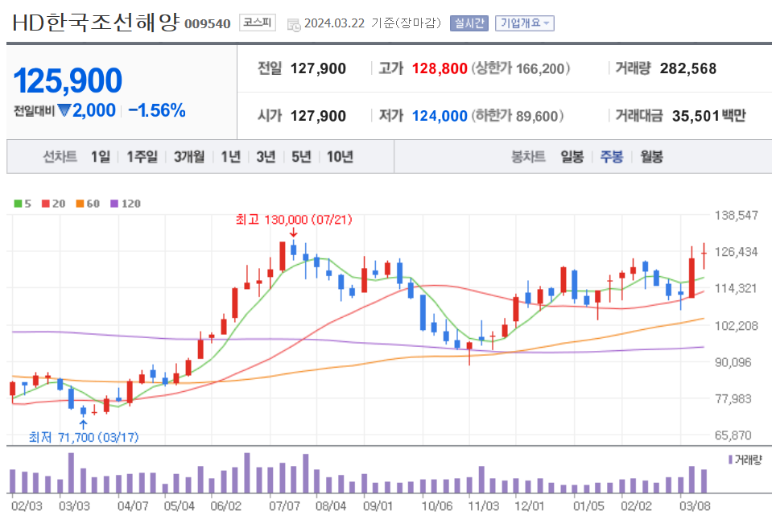Click the 시가 value 127,900

318,116
